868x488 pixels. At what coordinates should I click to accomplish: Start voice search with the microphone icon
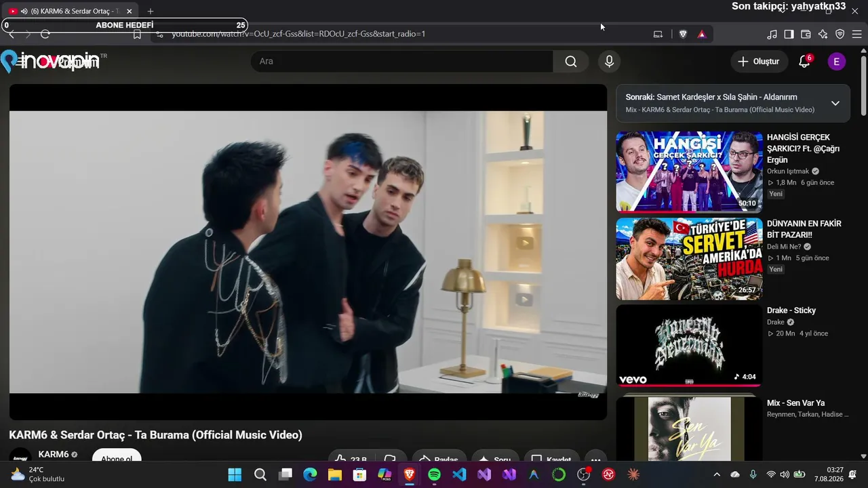[x=609, y=62]
